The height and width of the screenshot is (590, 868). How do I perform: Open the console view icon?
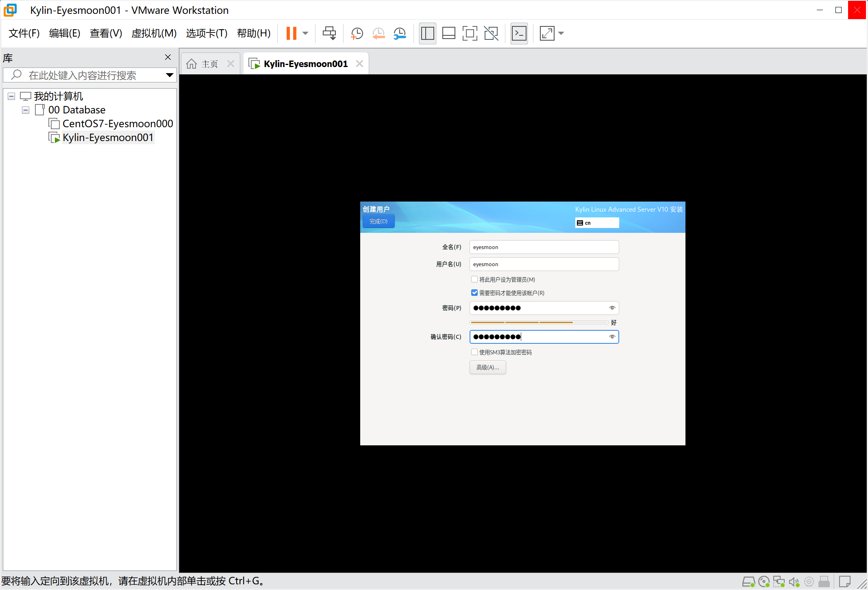(519, 33)
